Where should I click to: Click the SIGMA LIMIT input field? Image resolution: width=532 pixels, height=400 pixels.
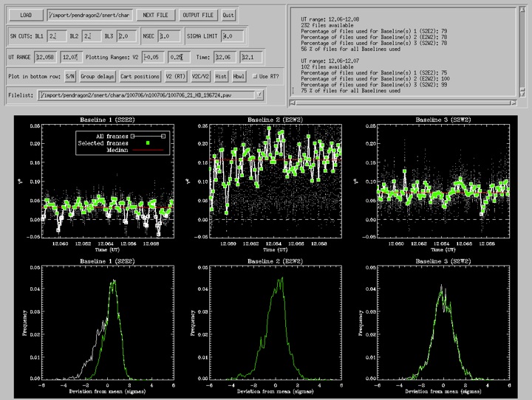click(x=233, y=36)
